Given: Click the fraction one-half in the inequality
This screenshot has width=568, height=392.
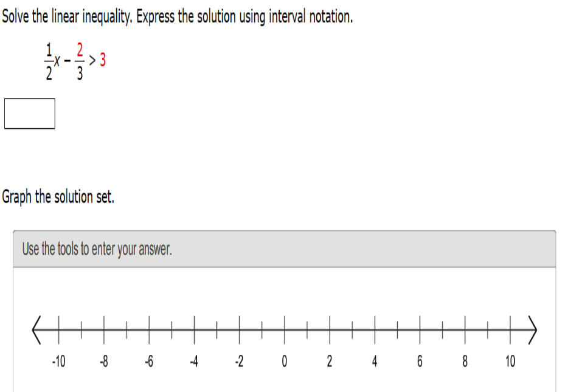Looking at the screenshot, I should (x=48, y=60).
